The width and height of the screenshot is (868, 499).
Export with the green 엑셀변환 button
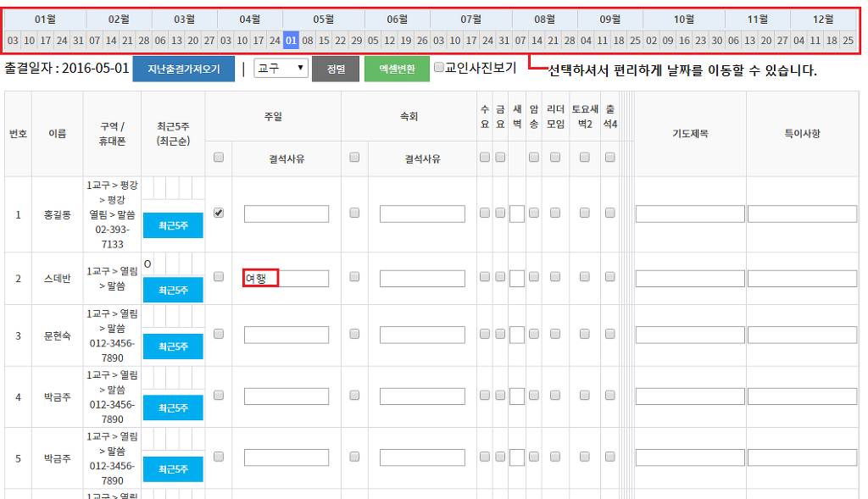[397, 69]
